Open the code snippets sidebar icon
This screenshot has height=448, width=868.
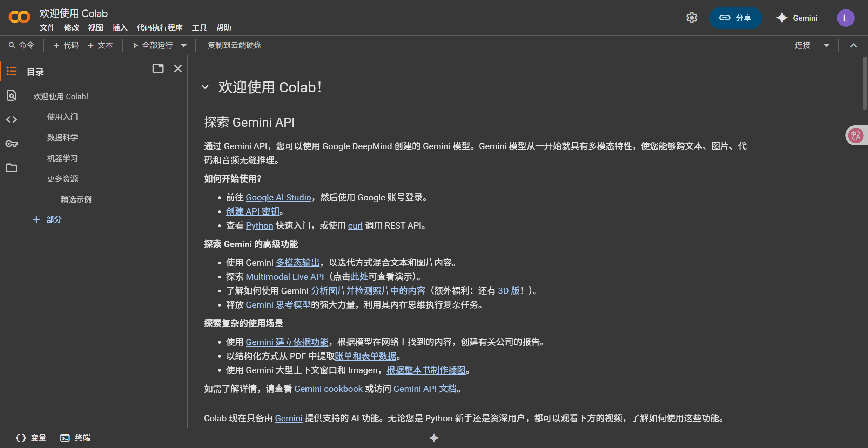tap(12, 119)
